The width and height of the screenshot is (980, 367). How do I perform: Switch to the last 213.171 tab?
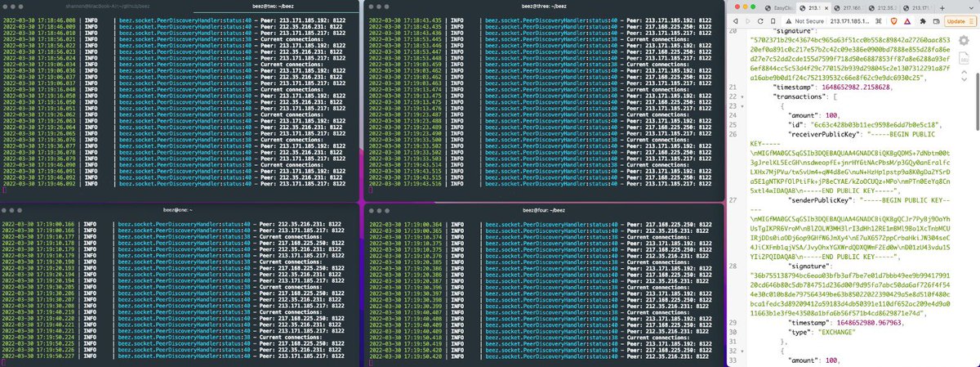coord(916,8)
